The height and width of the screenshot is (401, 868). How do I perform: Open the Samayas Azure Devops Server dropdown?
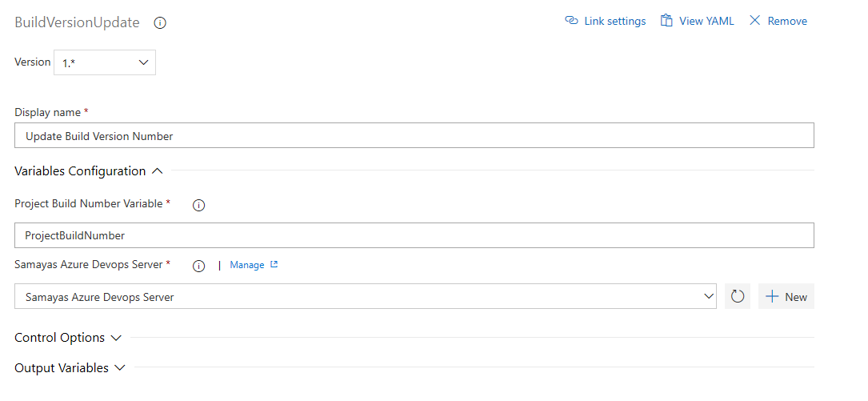click(365, 296)
